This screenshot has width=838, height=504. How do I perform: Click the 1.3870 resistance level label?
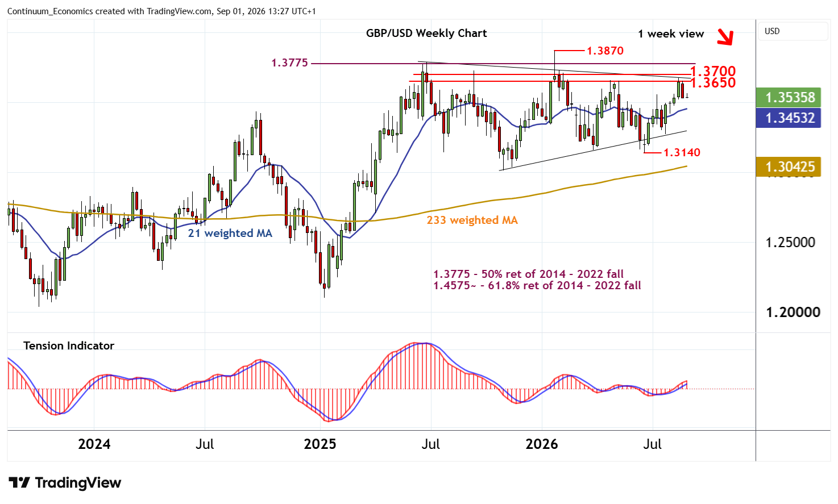click(605, 51)
